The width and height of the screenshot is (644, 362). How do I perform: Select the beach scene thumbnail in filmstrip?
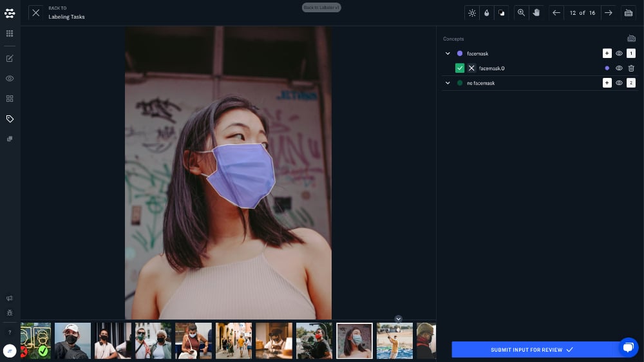(394, 341)
